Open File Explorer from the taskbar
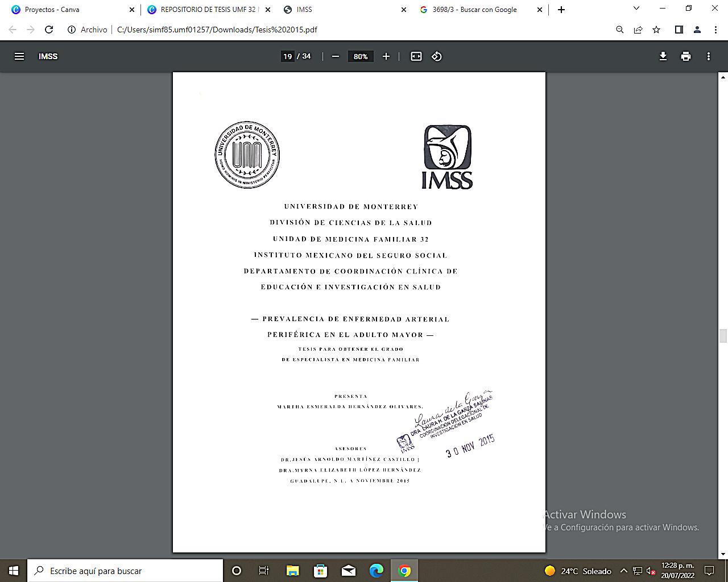 [292, 571]
